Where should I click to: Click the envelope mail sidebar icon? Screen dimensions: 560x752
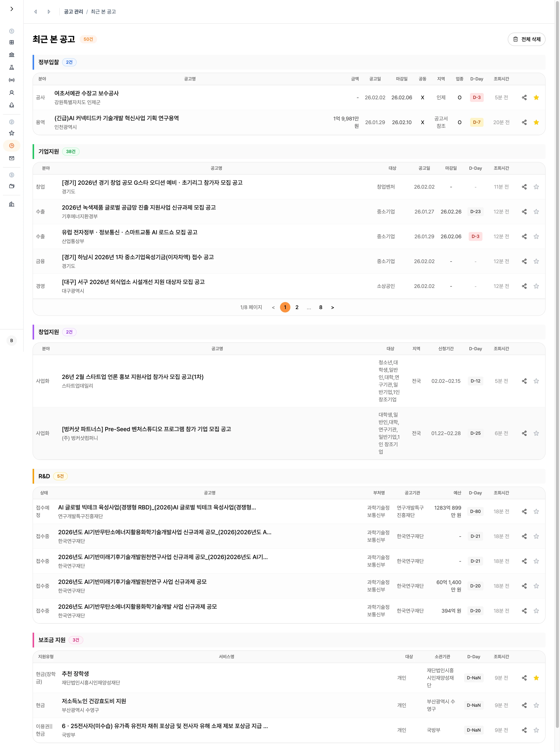tap(11, 158)
